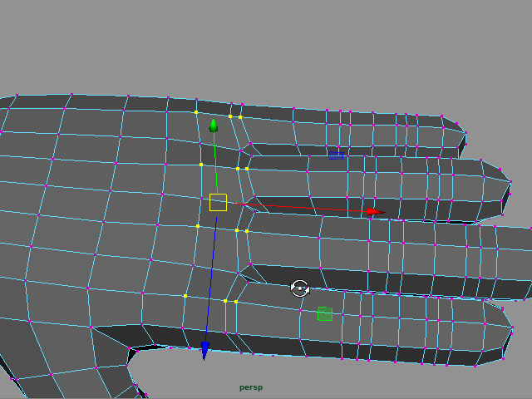532x399 pixels.
Task: Click the green Y-axis arrow of the move manipulator
Action: tap(214, 126)
